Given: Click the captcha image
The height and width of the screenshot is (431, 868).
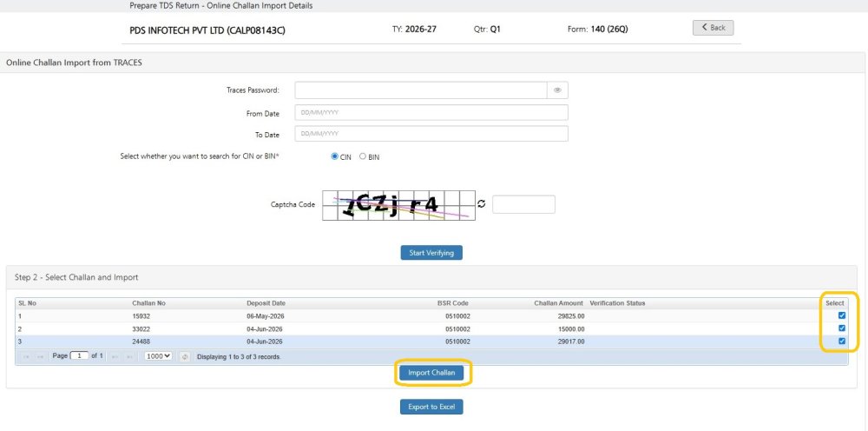Looking at the screenshot, I should click(x=398, y=206).
